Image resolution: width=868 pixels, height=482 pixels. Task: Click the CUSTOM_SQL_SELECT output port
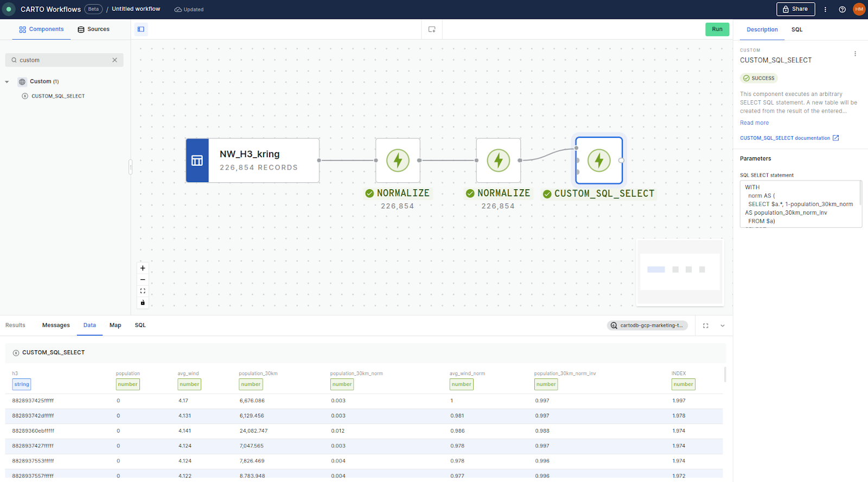[621, 160]
